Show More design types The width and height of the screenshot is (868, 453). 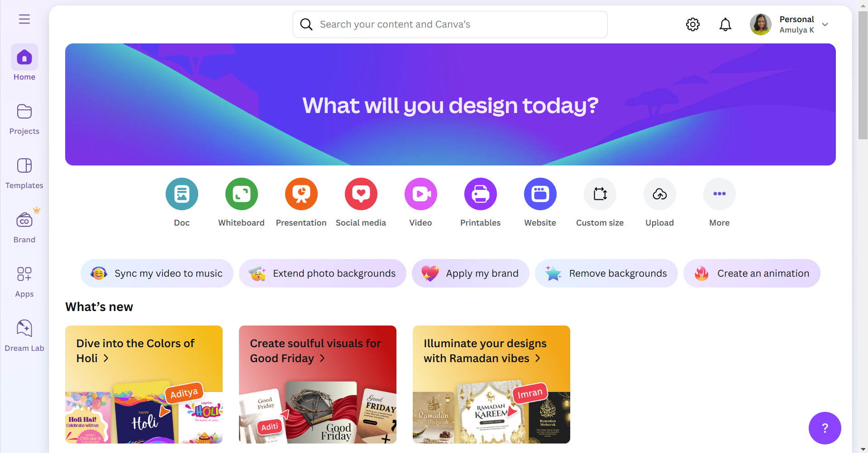(x=720, y=194)
